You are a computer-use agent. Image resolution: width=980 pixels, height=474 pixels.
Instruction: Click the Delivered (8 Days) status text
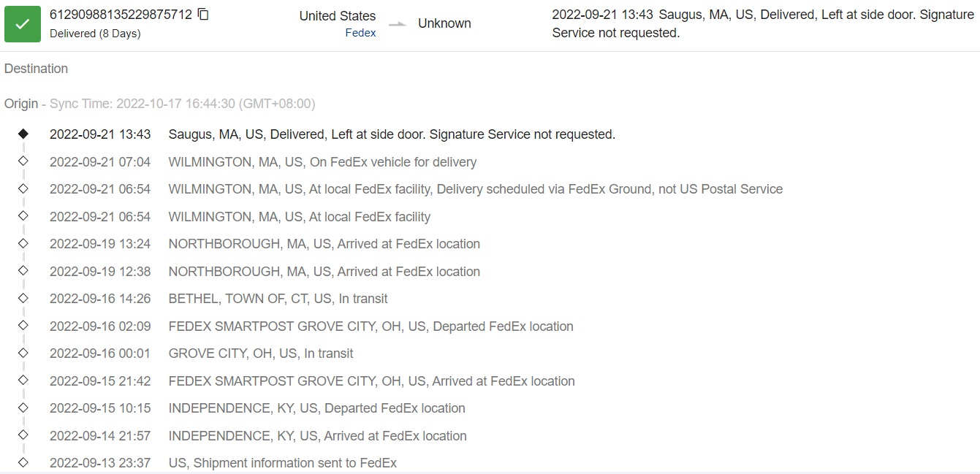[95, 34]
